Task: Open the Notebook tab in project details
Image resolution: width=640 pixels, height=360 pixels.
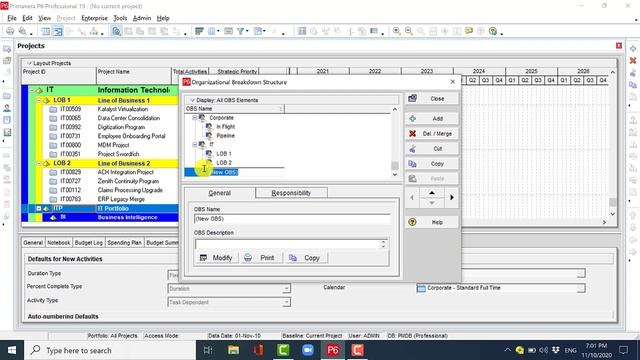Action: tap(59, 242)
